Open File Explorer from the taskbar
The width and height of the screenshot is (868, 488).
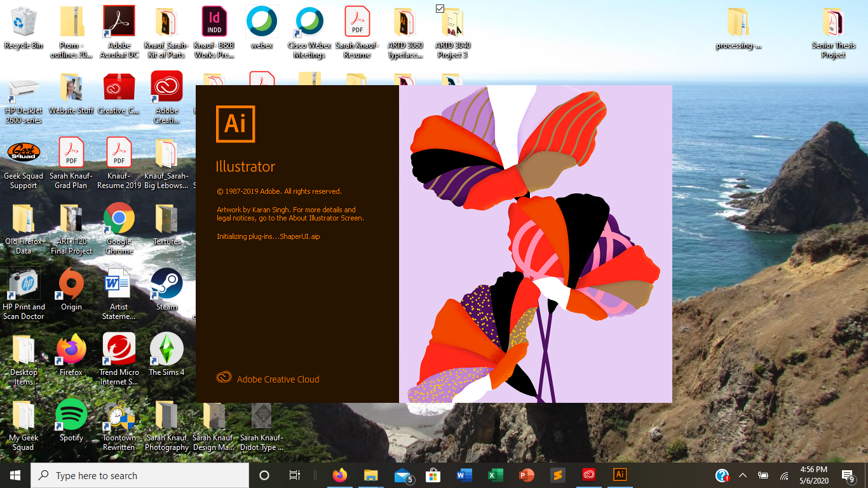pos(370,475)
